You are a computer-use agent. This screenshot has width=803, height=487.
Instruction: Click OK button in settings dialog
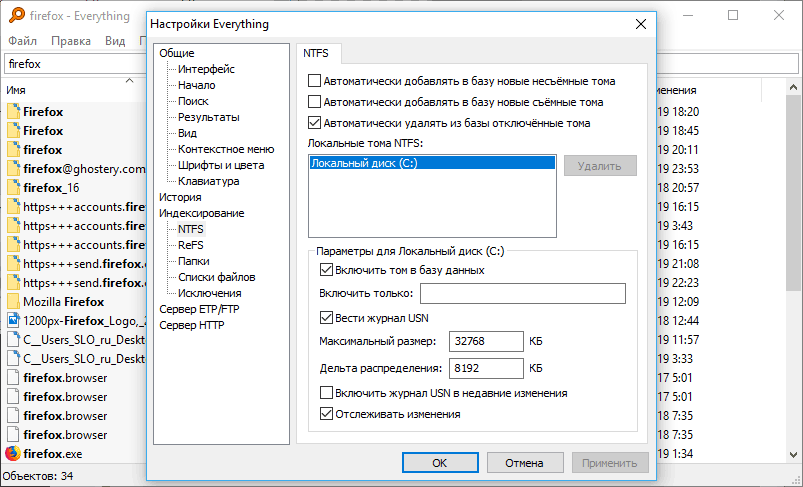coord(440,463)
